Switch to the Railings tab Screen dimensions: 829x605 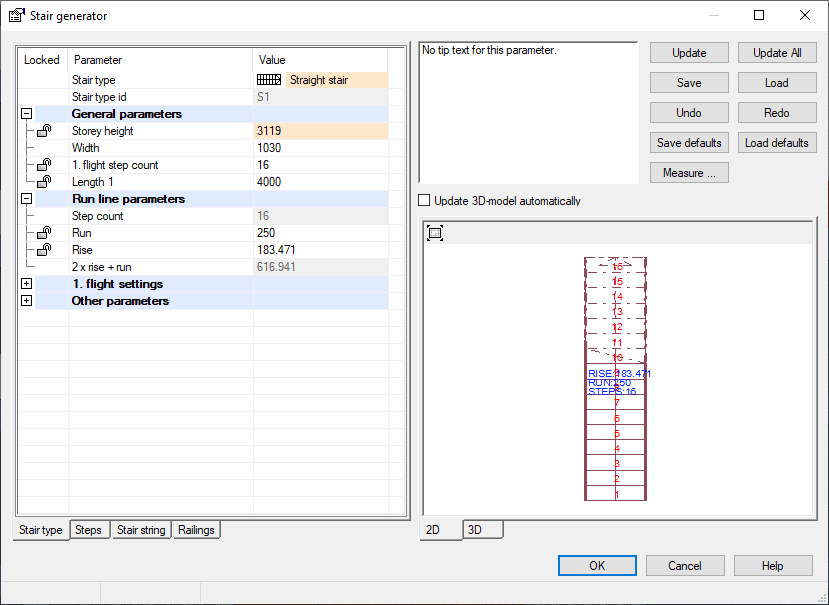tap(196, 530)
